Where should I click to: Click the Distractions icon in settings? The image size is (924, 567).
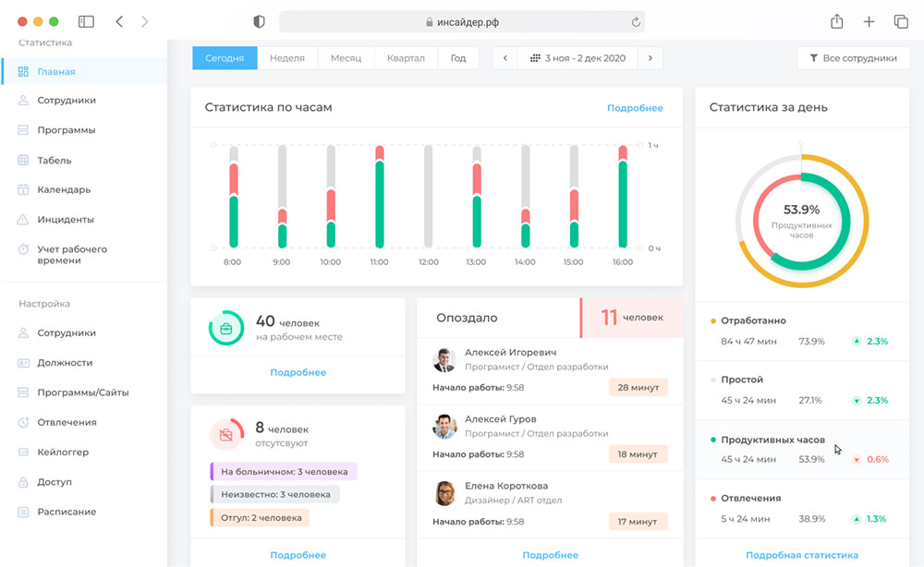[24, 422]
